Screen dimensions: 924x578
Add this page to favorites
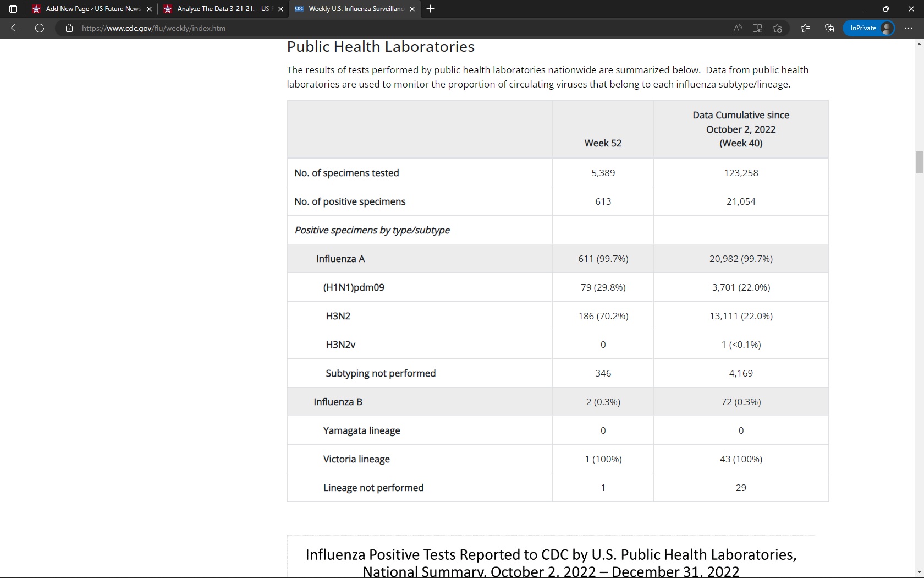(x=777, y=28)
